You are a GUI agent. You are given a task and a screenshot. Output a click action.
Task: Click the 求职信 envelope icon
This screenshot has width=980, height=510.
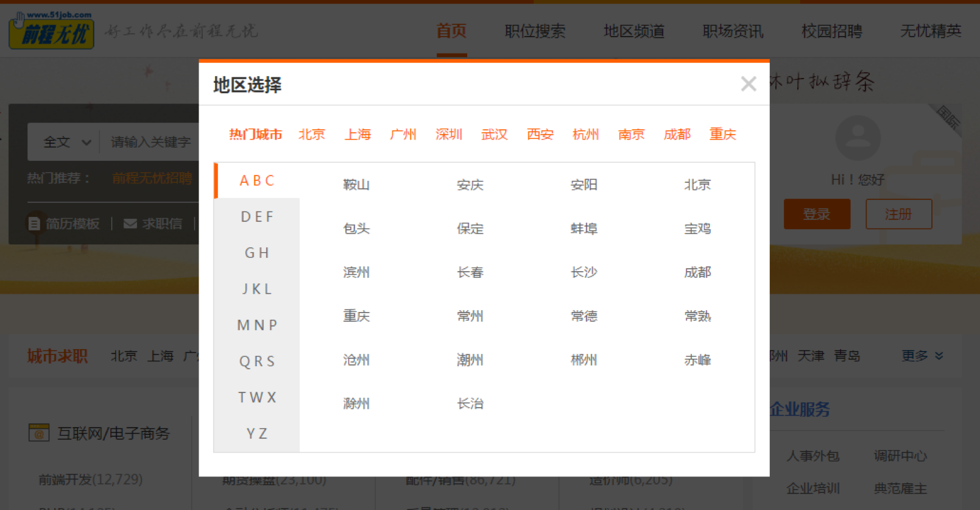click(x=130, y=224)
